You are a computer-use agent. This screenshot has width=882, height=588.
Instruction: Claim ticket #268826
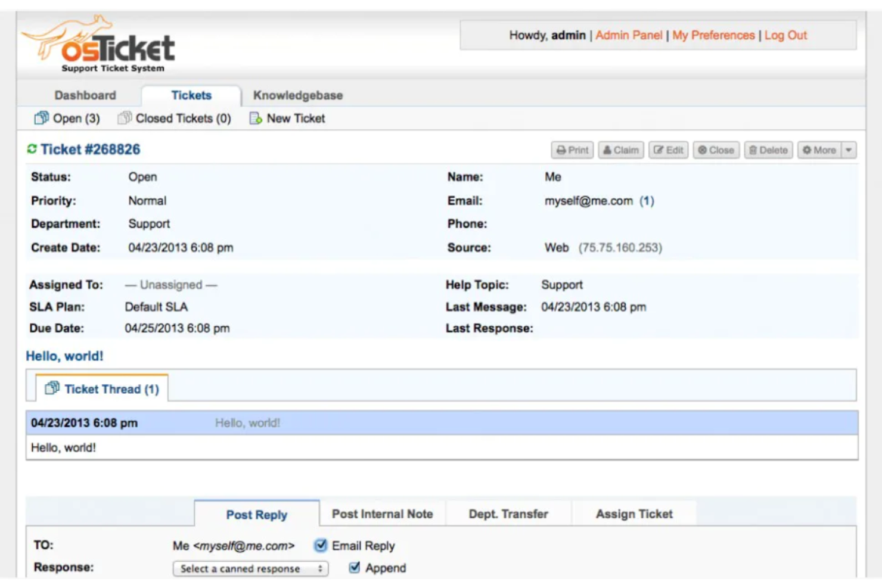[621, 150]
